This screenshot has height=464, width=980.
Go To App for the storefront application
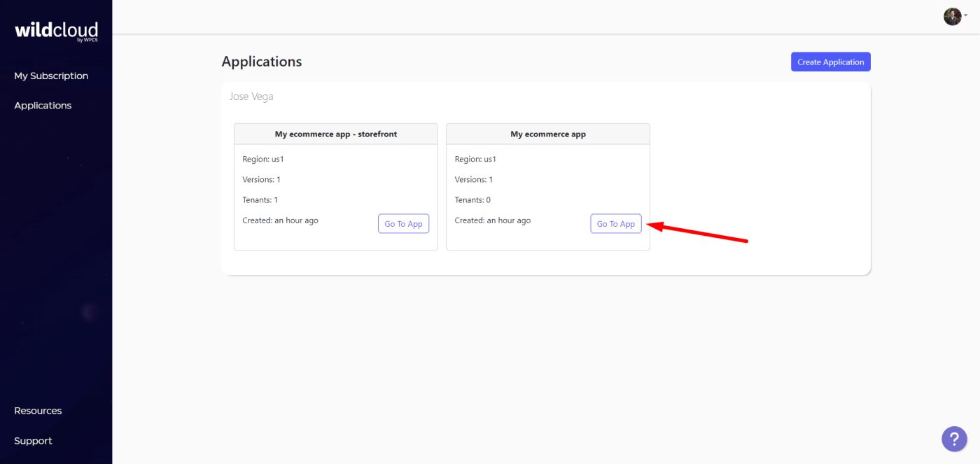404,224
